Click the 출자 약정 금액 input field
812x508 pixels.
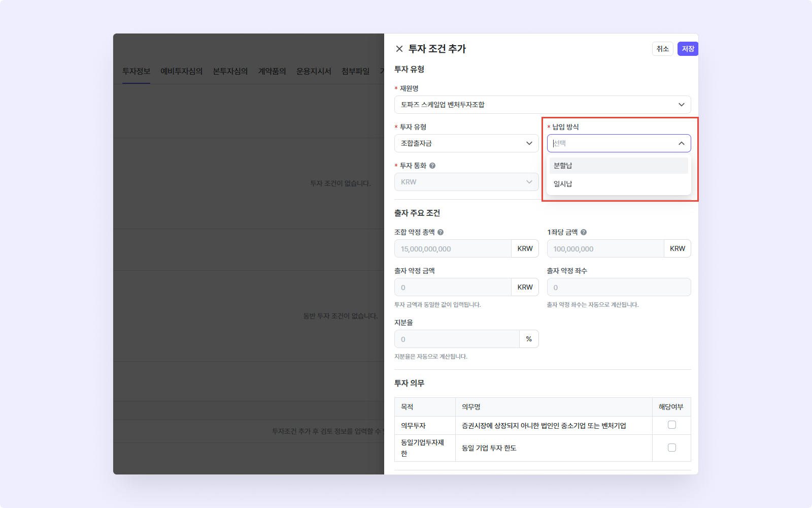453,287
